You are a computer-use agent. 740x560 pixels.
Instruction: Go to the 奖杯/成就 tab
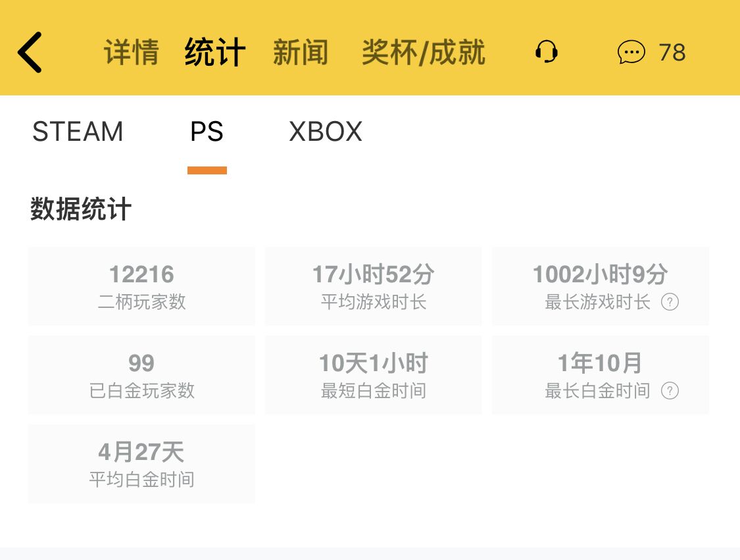coord(424,53)
